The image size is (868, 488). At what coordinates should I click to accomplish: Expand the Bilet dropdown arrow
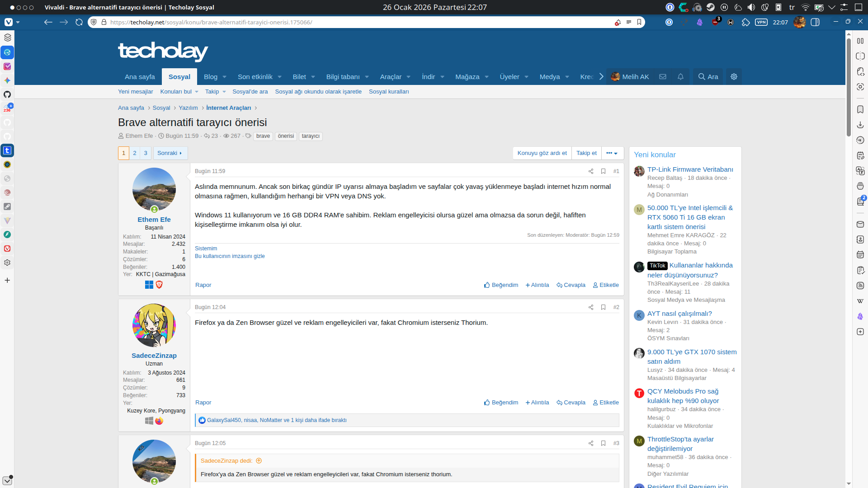[x=313, y=77]
